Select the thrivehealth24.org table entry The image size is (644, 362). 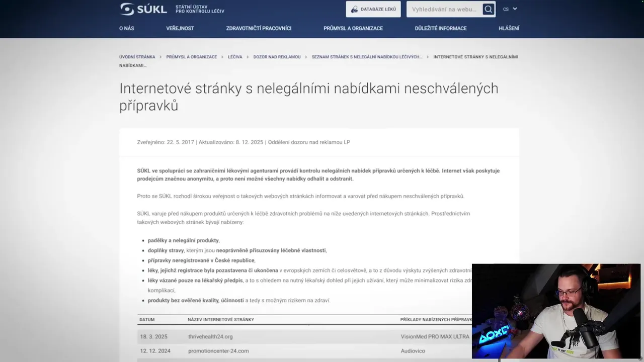click(x=210, y=336)
